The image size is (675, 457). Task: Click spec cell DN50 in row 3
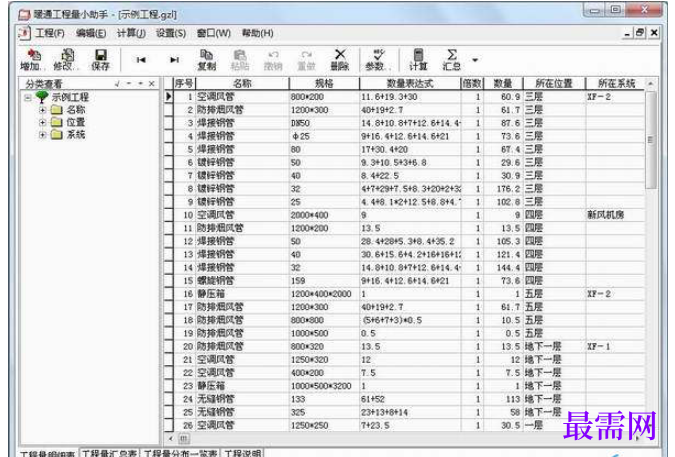(324, 123)
